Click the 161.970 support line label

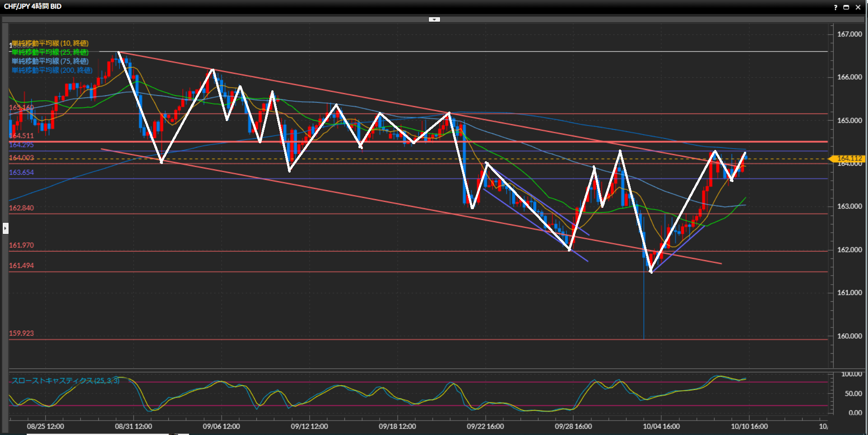(21, 245)
